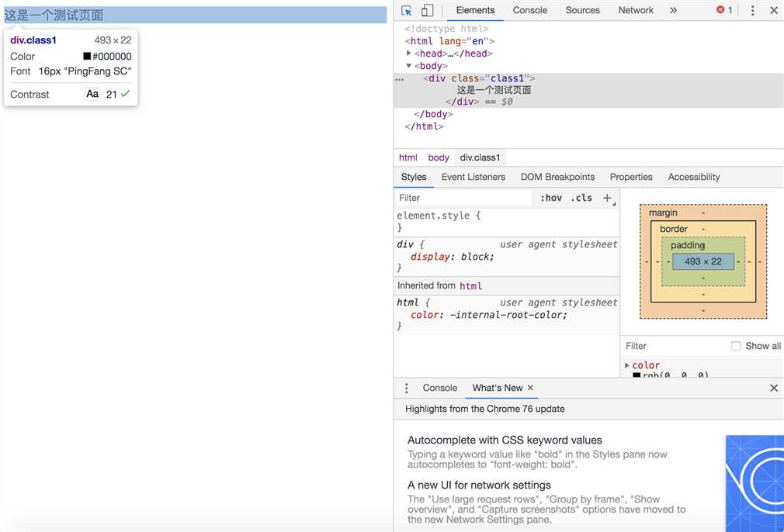Activate the inspect element picker icon
This screenshot has width=784, height=532.
click(x=407, y=11)
